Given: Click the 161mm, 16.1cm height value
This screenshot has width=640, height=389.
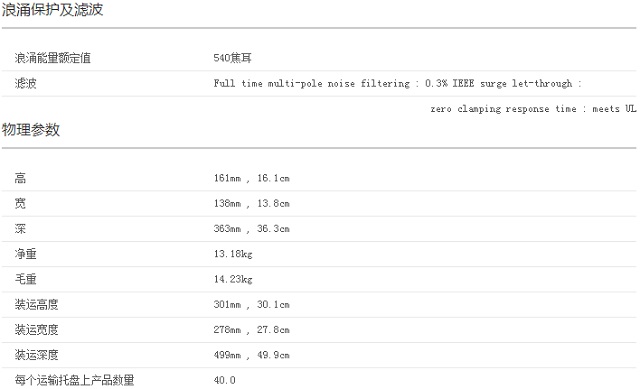Looking at the screenshot, I should (251, 178).
